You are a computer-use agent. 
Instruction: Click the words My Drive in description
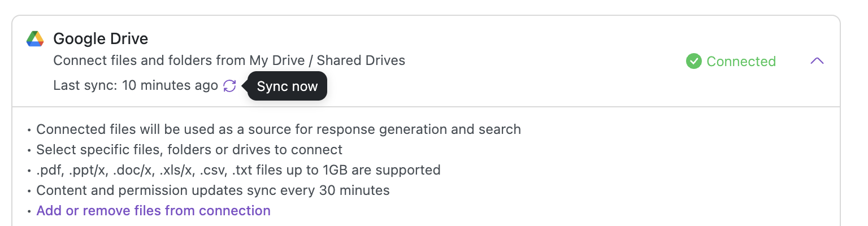click(277, 60)
